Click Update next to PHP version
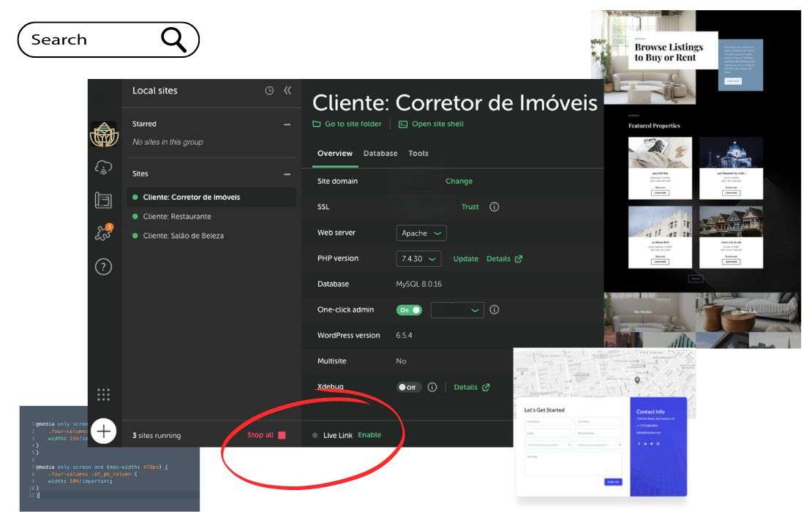Screen dimensions: 812x512 [x=465, y=259]
